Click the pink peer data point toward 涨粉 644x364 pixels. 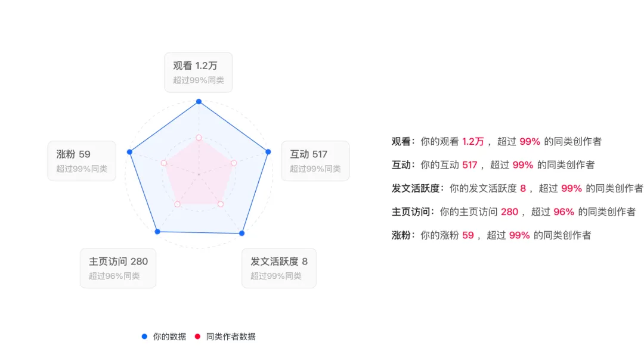pyautogui.click(x=163, y=163)
